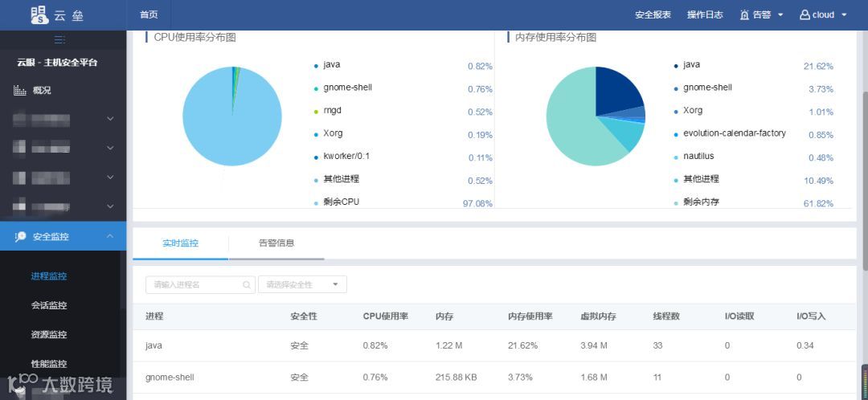Collapse the 安全监控 menu chevron
The image size is (868, 400).
pyautogui.click(x=109, y=236)
